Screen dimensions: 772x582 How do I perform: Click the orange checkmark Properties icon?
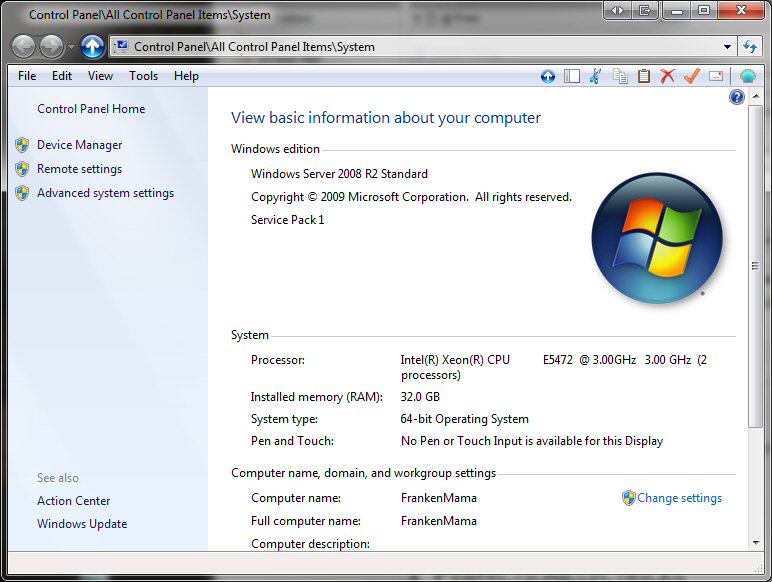click(692, 76)
